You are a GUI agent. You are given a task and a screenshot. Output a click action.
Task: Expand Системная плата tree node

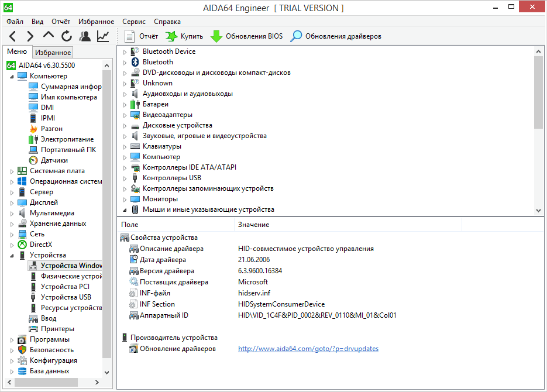pos(13,171)
